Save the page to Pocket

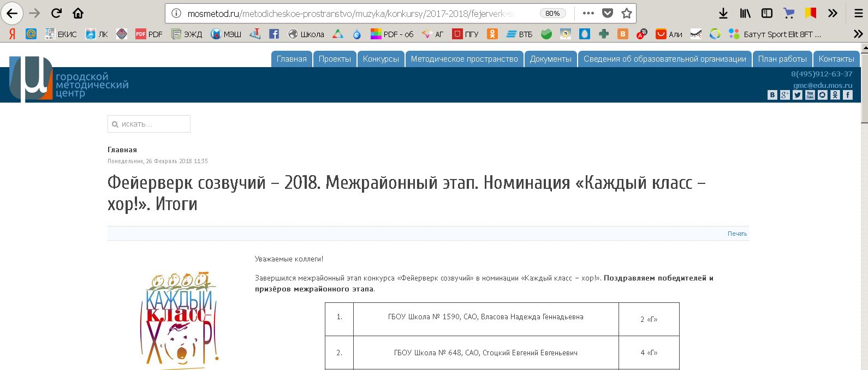point(608,13)
